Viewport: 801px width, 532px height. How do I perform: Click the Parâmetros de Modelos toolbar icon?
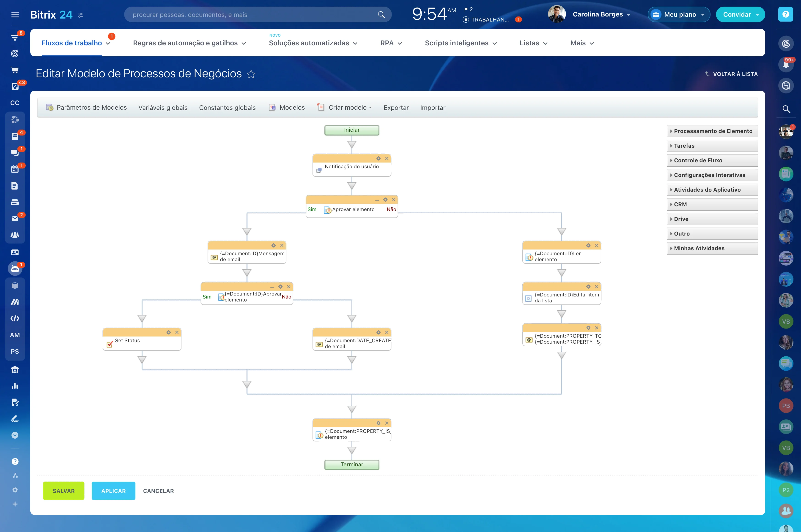point(49,107)
